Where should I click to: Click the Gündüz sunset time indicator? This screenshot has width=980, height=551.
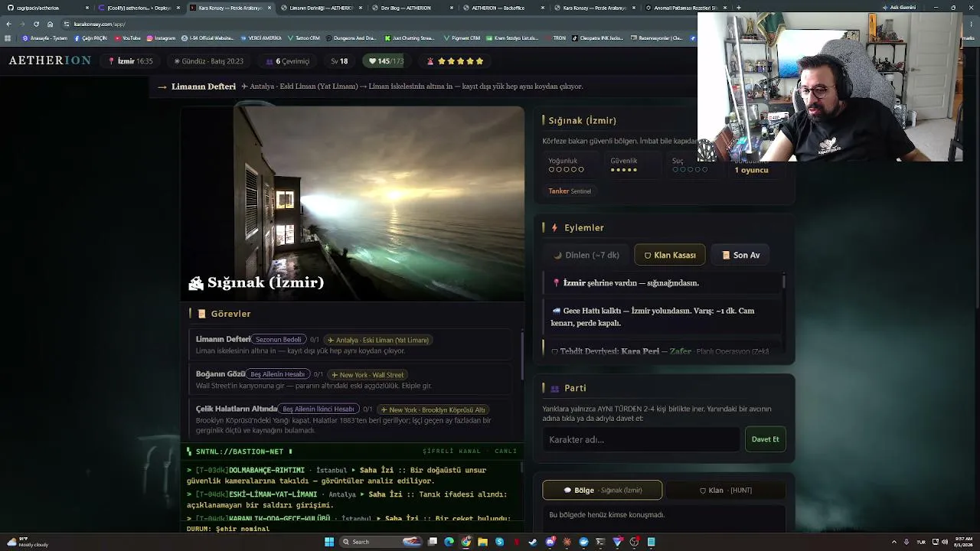point(208,61)
